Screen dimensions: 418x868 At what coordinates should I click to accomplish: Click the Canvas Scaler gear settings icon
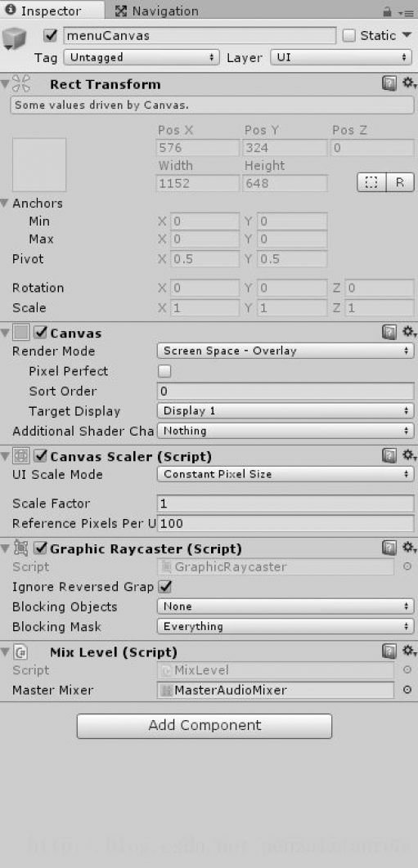409,455
